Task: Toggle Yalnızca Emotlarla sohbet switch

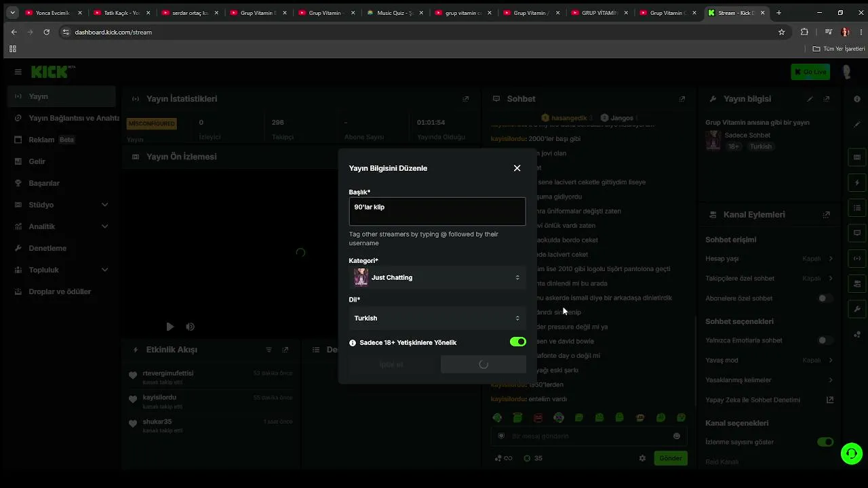Action: 825,340
